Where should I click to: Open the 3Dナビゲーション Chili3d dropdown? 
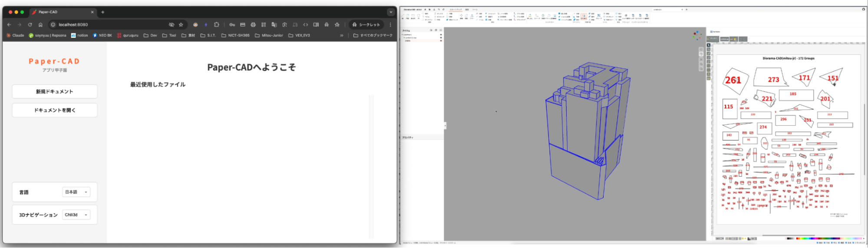(76, 215)
